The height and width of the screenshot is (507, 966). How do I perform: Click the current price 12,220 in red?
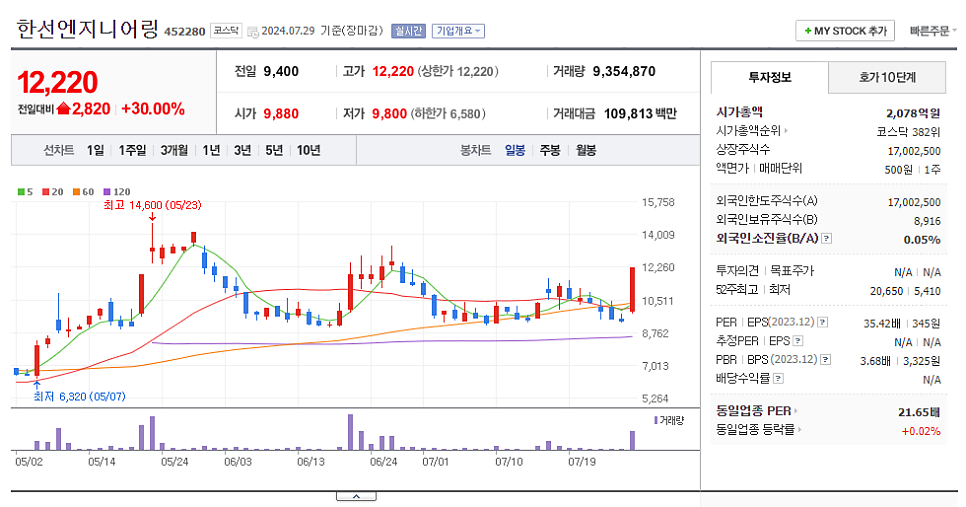point(57,83)
